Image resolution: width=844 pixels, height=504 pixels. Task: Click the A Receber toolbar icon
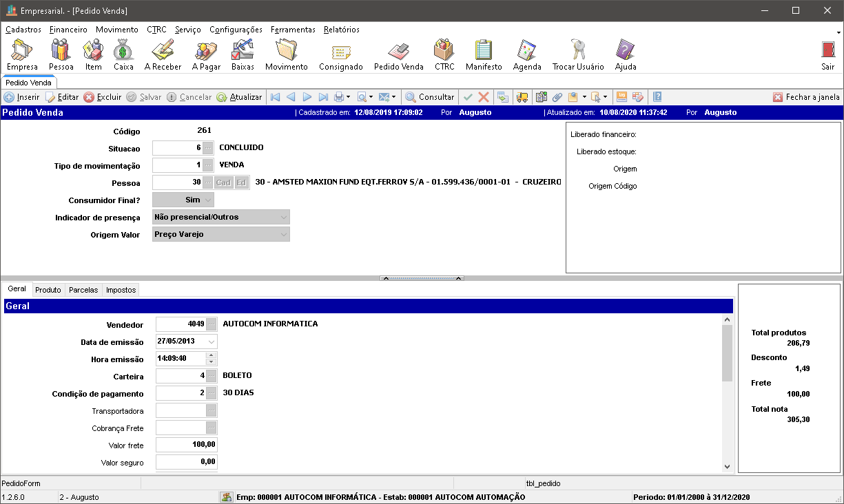tap(163, 54)
